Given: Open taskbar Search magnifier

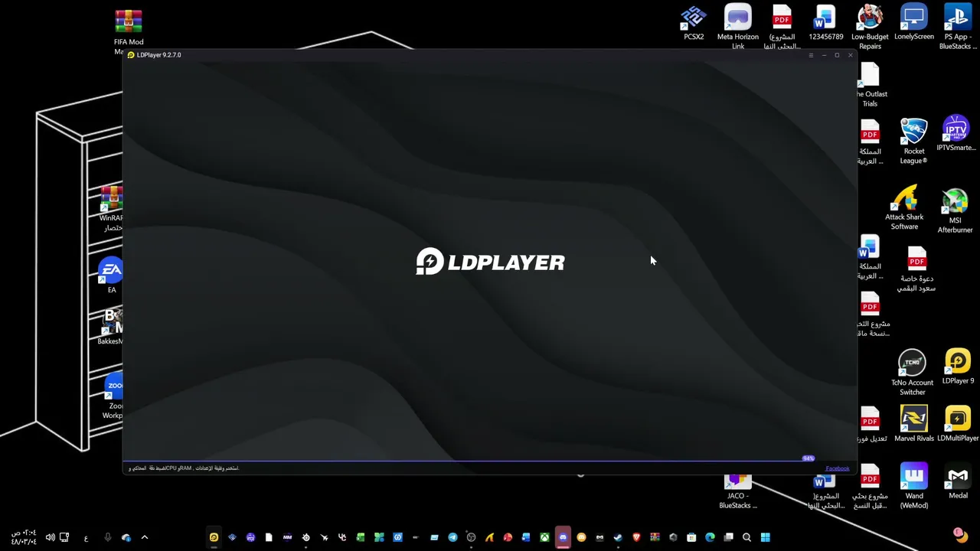Looking at the screenshot, I should coord(746,537).
